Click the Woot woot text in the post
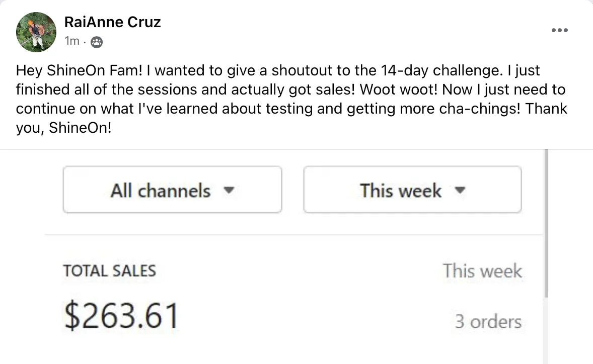 coord(398,89)
